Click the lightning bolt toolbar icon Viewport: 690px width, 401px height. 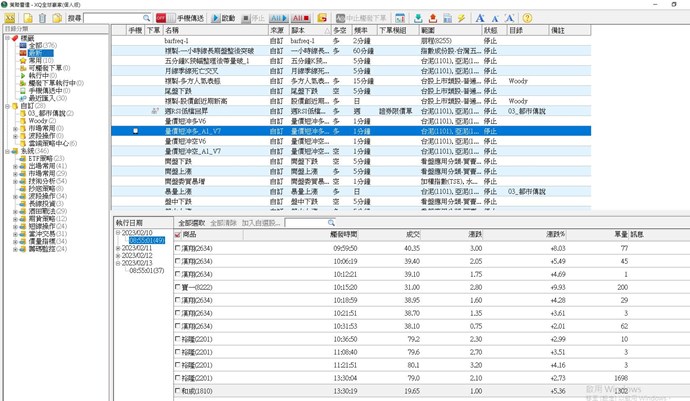461,18
